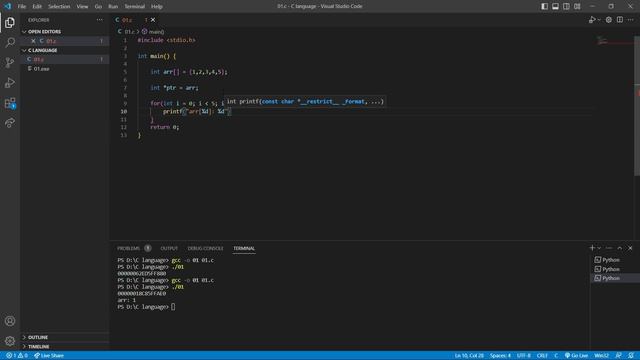The image size is (640, 360).
Task: Change indentation via Spaces: 4
Action: [x=500, y=356]
